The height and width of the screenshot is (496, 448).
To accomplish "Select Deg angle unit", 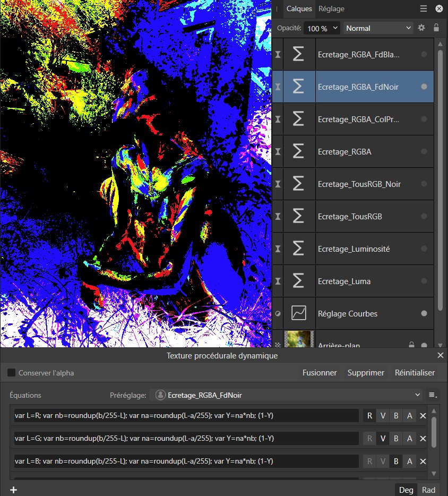I will coord(406,490).
